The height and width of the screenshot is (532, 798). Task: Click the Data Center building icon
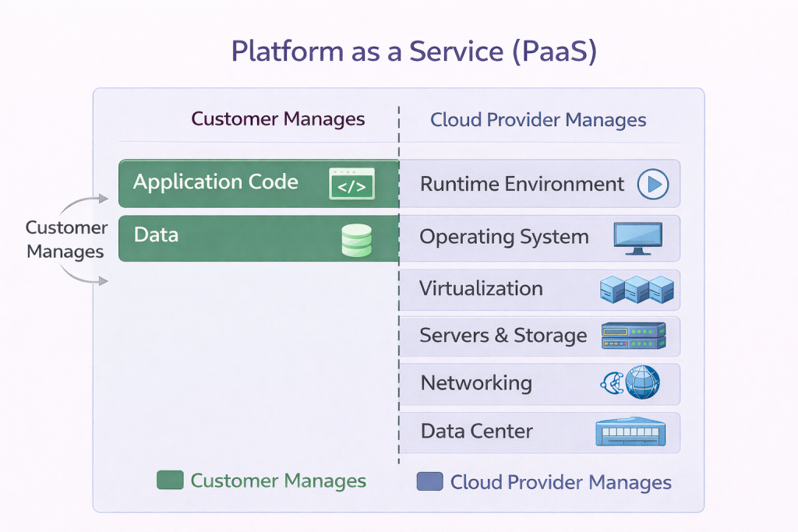point(629,432)
